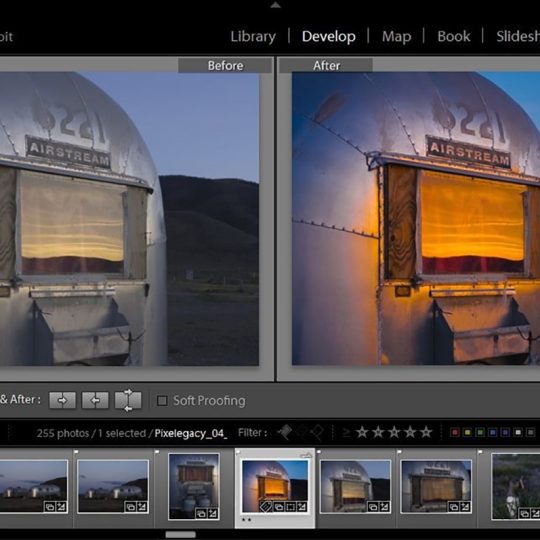The height and width of the screenshot is (540, 540).
Task: Filter by the white custom color label
Action: [518, 432]
